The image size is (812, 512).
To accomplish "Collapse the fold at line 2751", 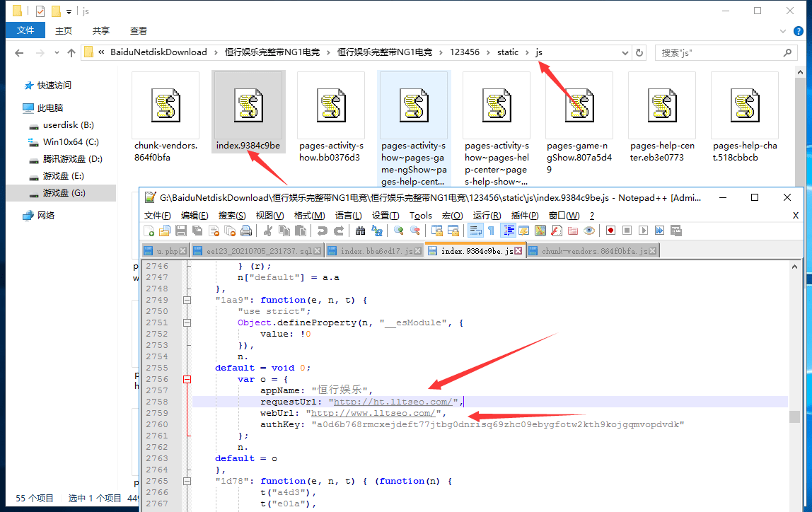I will pos(187,322).
